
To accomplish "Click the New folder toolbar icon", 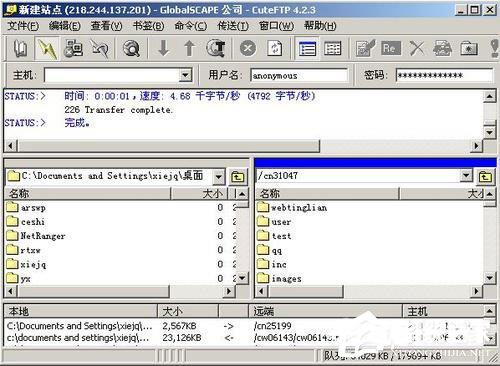I will [469, 49].
